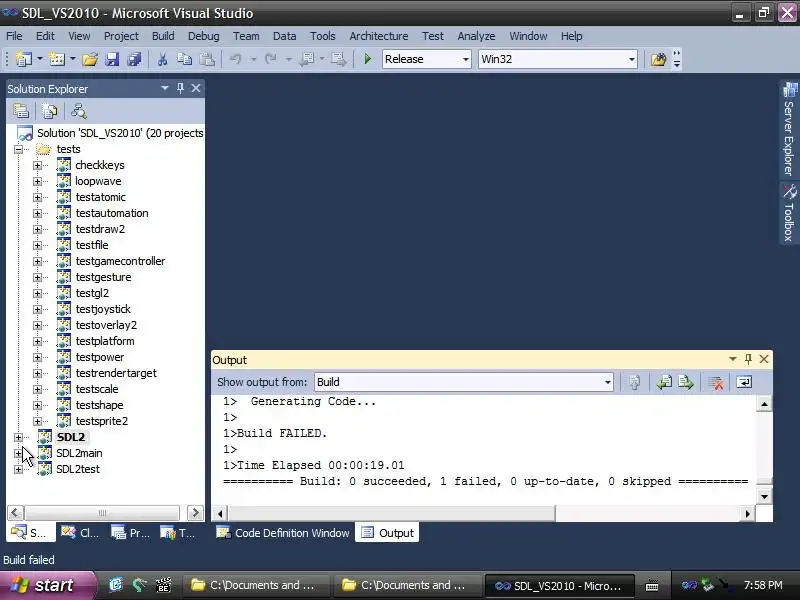Viewport: 800px width, 600px height.
Task: Switch to the Code Definition Window tab
Action: pos(283,533)
